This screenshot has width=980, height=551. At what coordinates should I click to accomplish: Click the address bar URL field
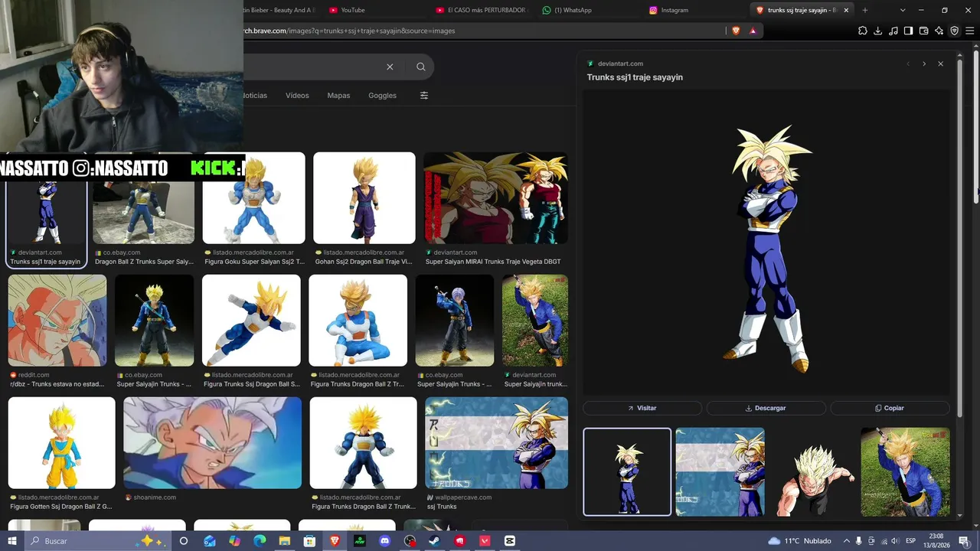(482, 31)
